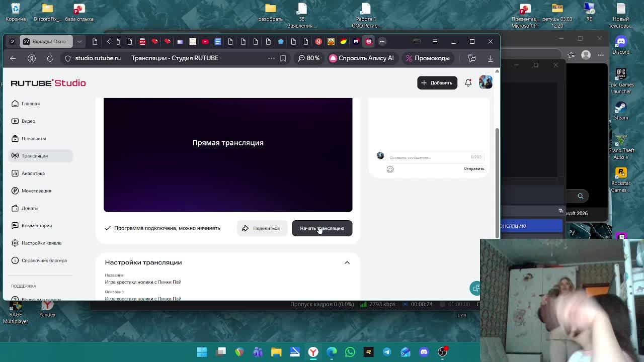
Task: Open the notifications bell icon
Action: point(468,83)
